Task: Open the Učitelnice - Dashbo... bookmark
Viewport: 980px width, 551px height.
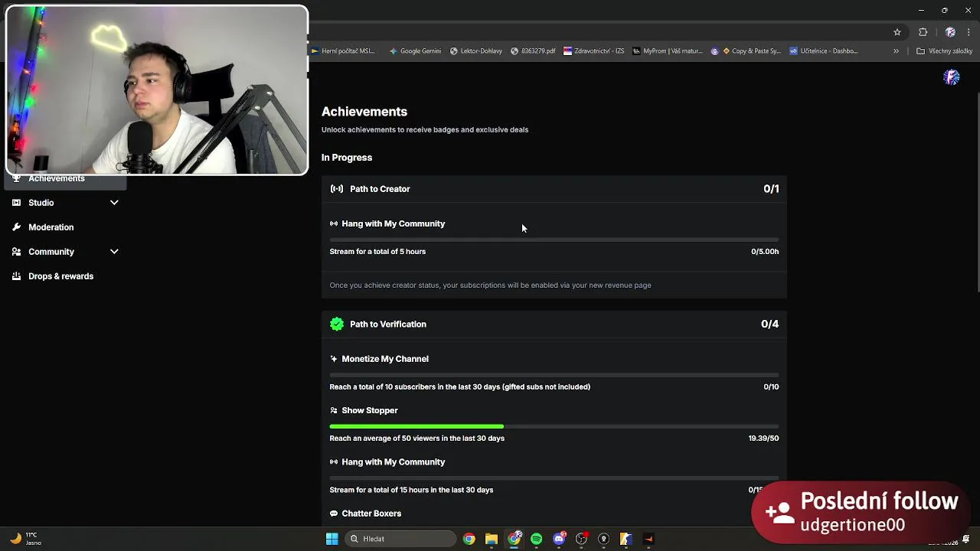Action: click(824, 51)
